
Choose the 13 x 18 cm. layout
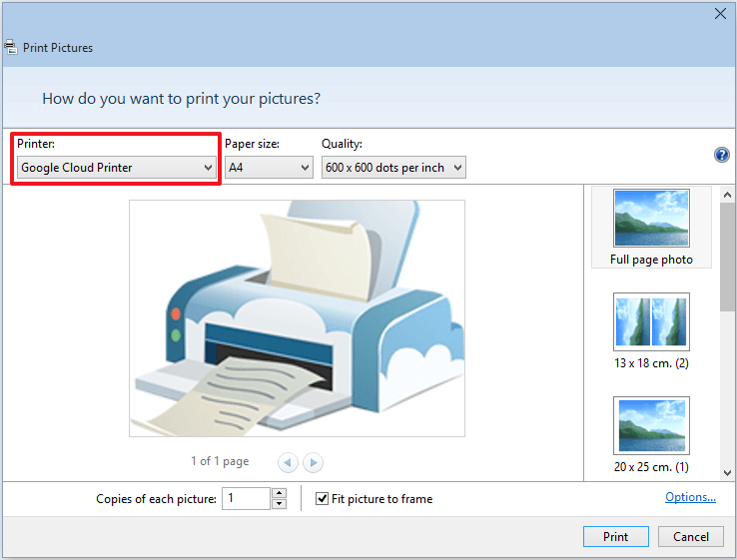[x=651, y=331]
